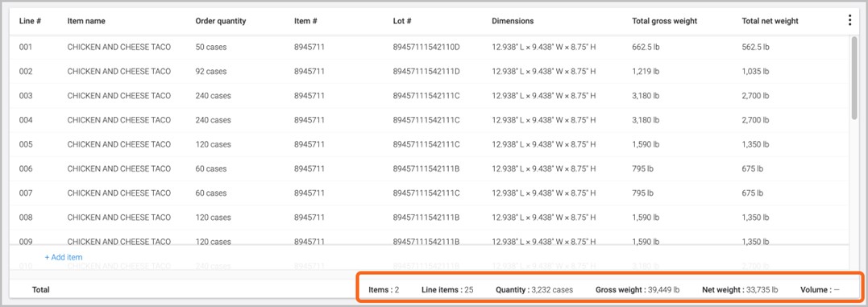Click the Items : 2 summary
This screenshot has height=307, width=868.
tap(384, 289)
